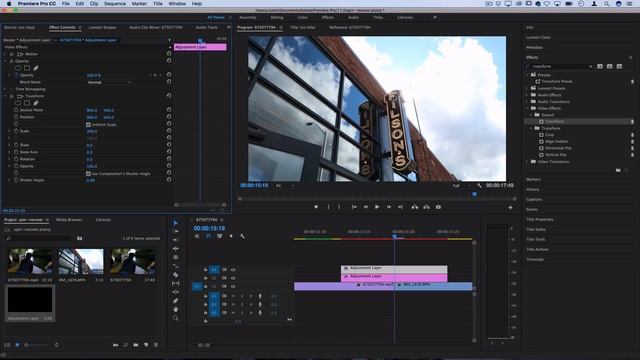
Task: Toggle linked selection in timeline
Action: (220, 236)
